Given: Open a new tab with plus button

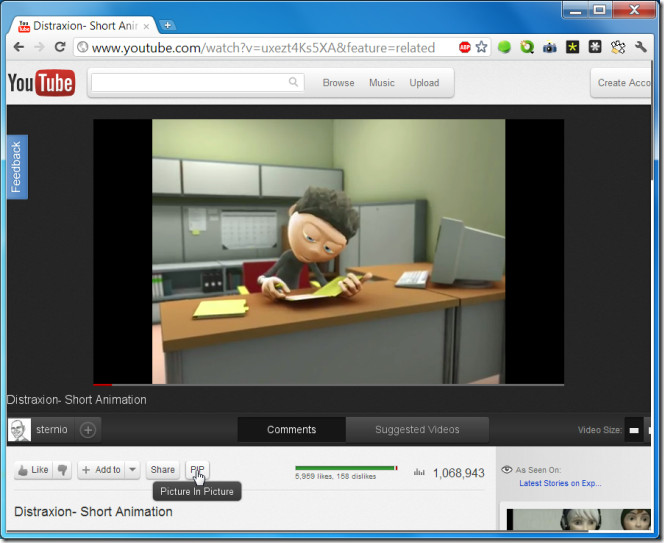Looking at the screenshot, I should [167, 25].
